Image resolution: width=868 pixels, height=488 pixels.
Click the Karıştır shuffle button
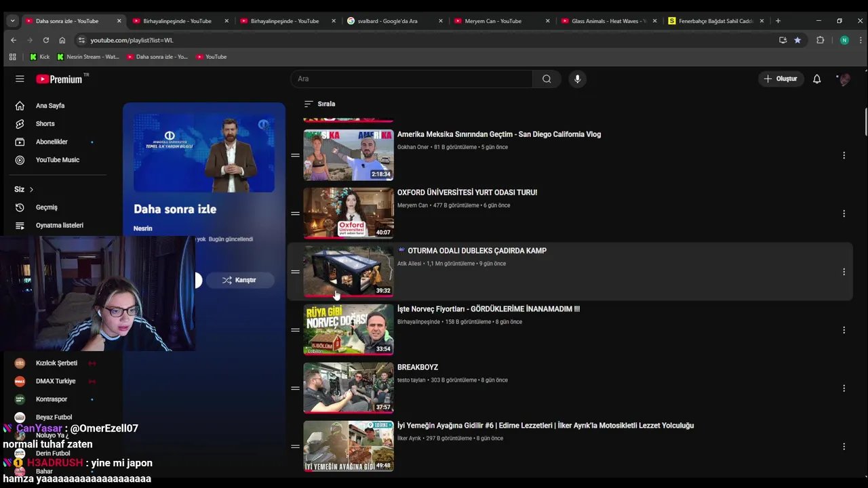239,280
